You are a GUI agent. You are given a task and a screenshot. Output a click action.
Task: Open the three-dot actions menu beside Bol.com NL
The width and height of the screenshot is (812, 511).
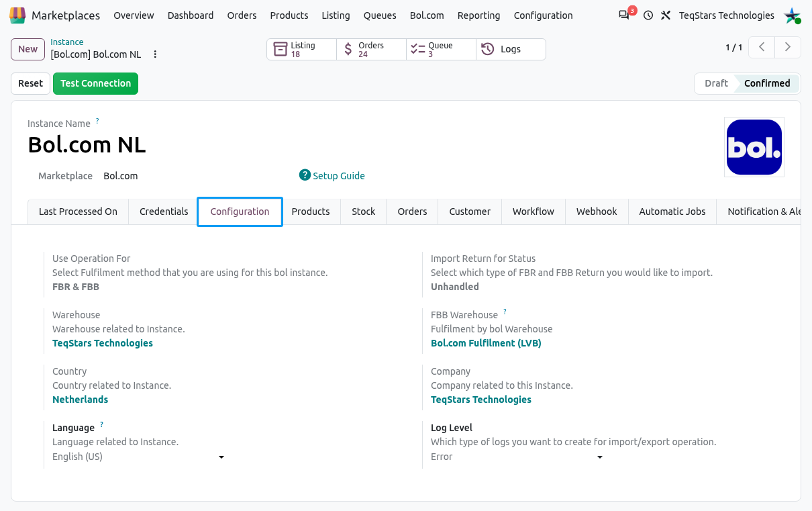pyautogui.click(x=155, y=54)
